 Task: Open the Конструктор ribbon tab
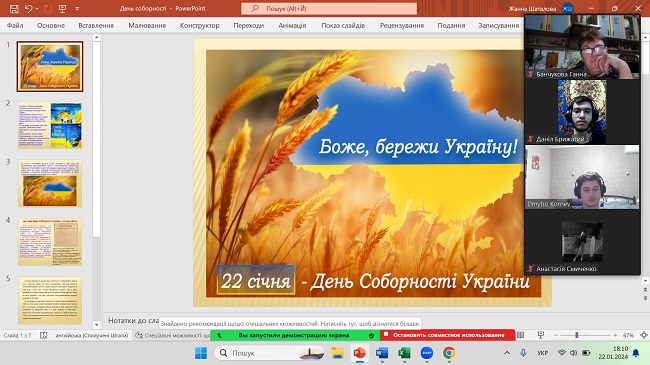pos(199,25)
